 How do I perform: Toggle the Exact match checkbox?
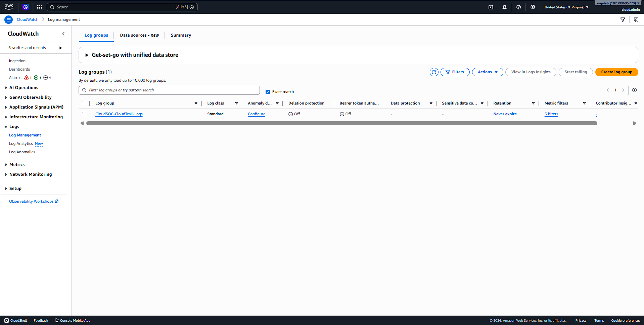268,92
